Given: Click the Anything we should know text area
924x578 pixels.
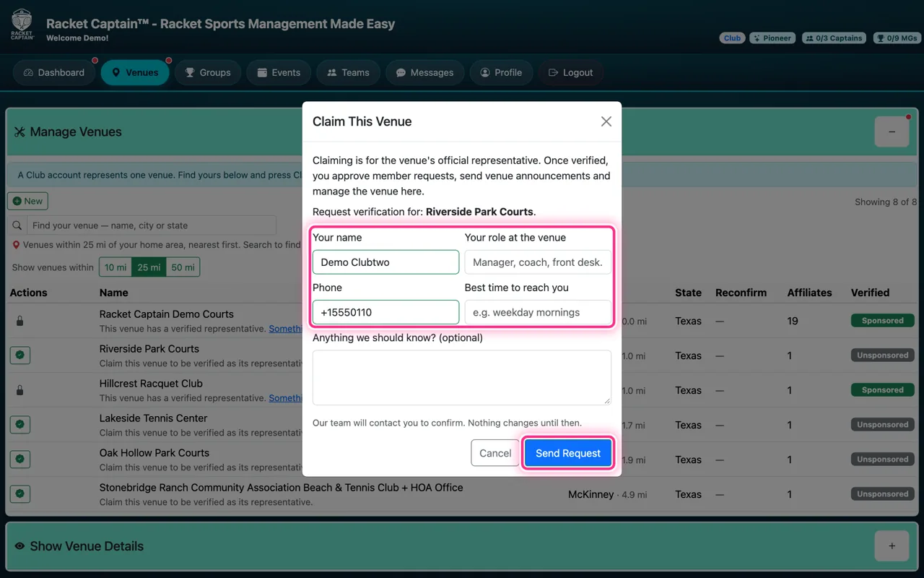Looking at the screenshot, I should (x=462, y=378).
